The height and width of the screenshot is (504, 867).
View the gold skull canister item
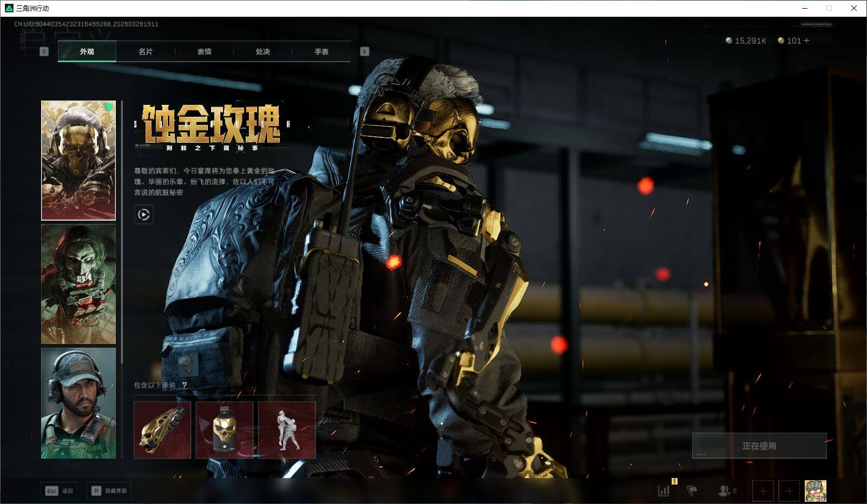[x=225, y=430]
